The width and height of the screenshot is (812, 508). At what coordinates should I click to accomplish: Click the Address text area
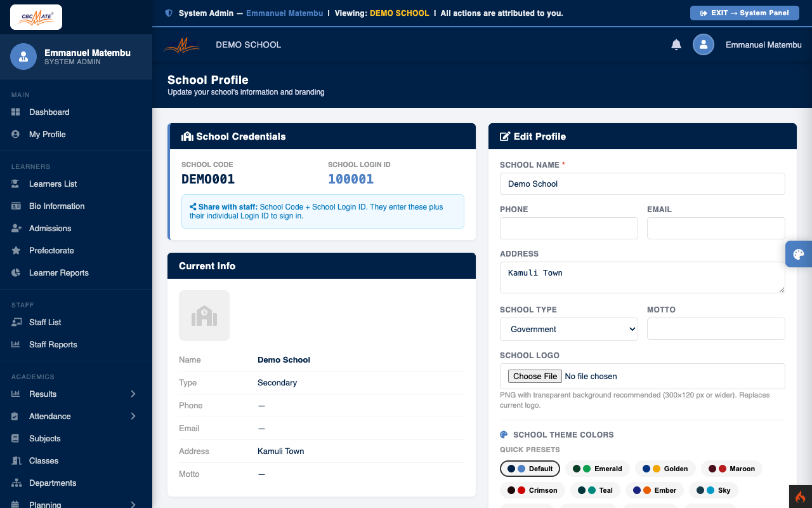(643, 277)
